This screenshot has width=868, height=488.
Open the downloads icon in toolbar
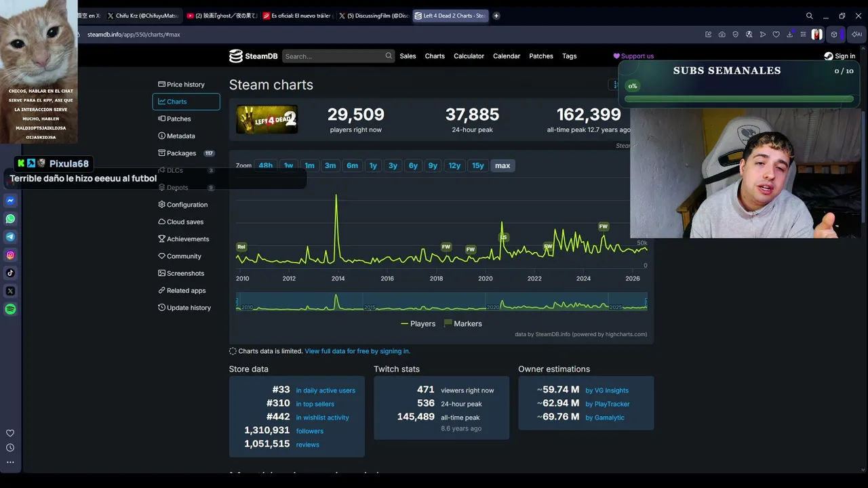(790, 35)
